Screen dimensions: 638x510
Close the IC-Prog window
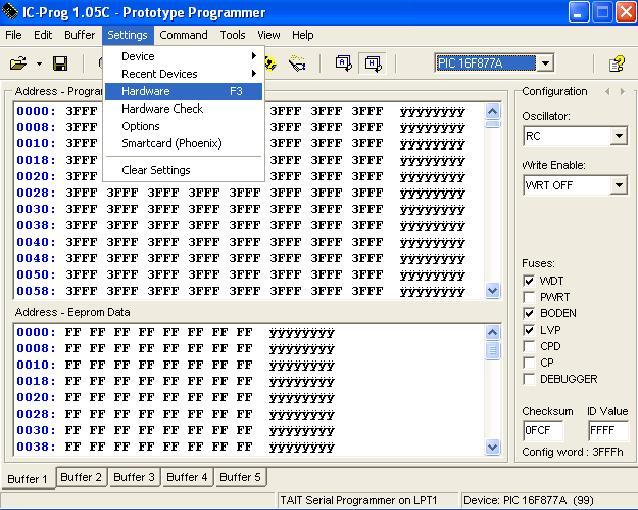626,12
